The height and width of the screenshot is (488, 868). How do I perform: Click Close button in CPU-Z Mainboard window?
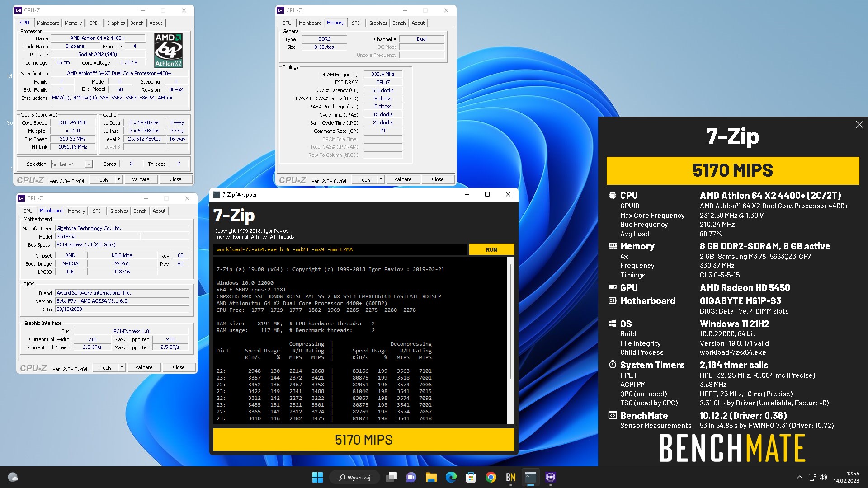coord(179,367)
